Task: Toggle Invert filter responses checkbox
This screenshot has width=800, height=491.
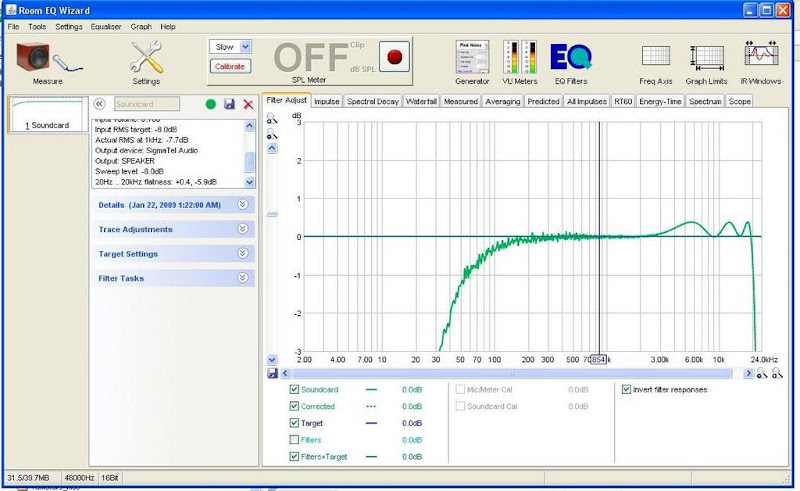Action: click(x=626, y=389)
